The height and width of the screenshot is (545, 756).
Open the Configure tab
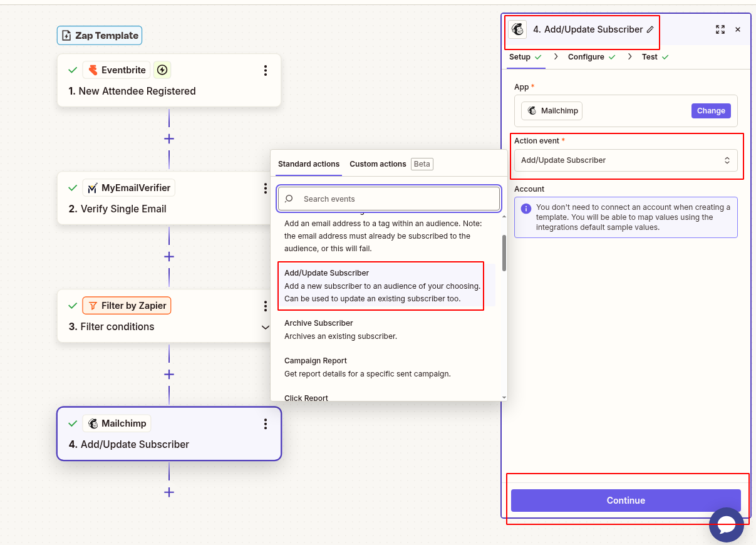click(x=587, y=56)
